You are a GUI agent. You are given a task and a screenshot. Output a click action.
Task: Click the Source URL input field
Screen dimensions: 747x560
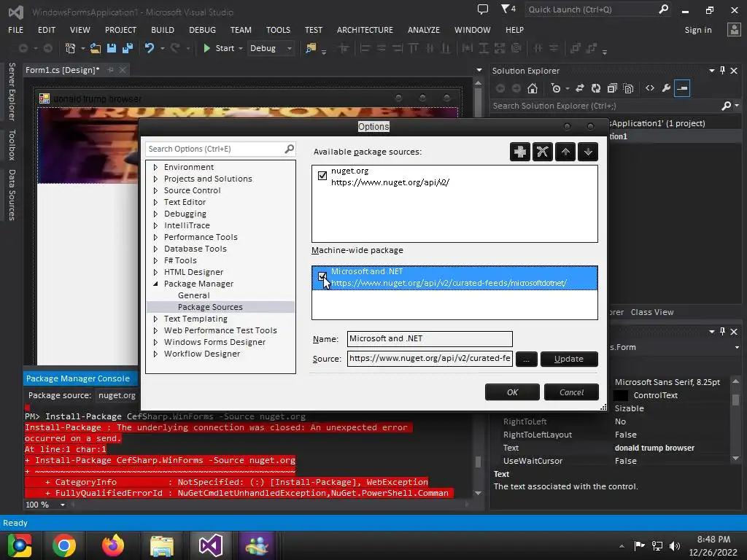[430, 359]
